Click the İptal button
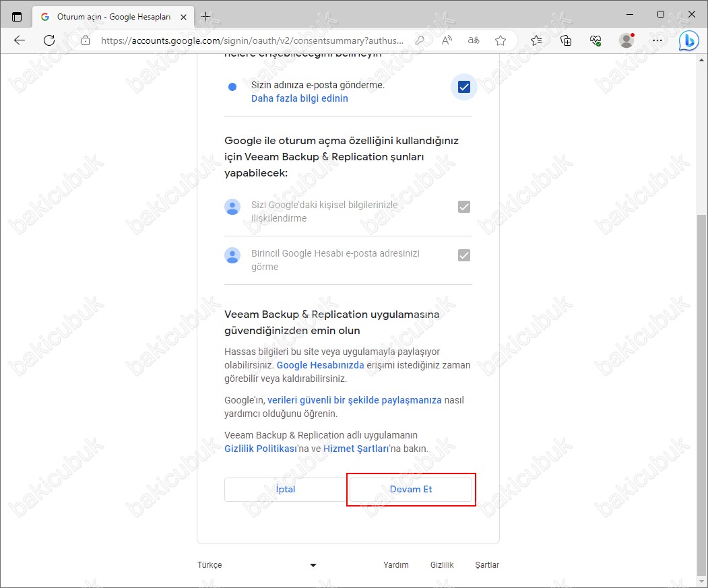Image resolution: width=708 pixels, height=588 pixels. 286,490
